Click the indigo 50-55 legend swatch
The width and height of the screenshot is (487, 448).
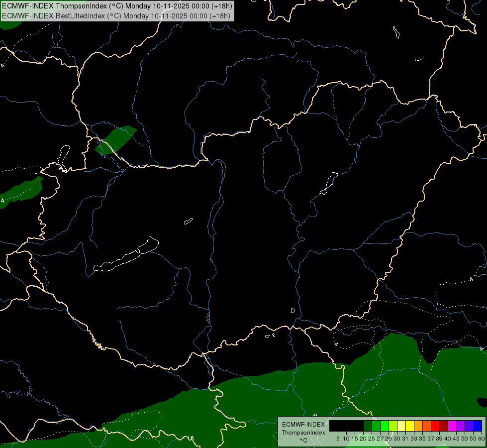tap(469, 426)
